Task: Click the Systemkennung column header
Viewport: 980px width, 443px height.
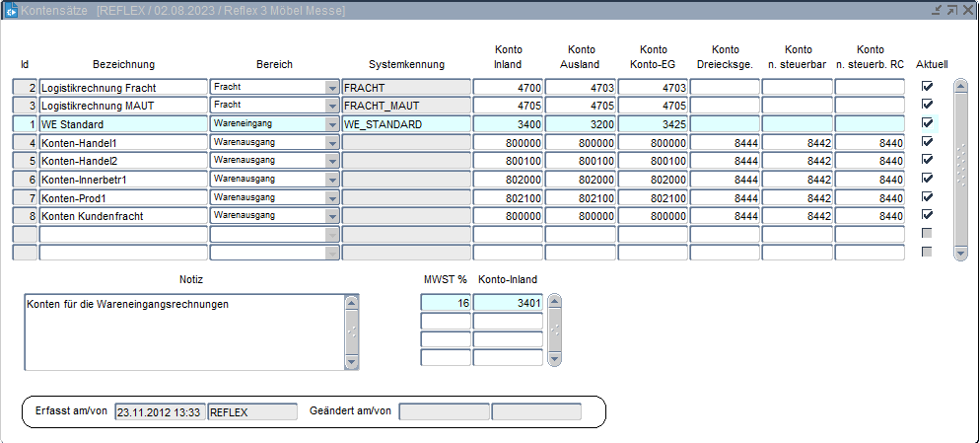Action: click(407, 65)
